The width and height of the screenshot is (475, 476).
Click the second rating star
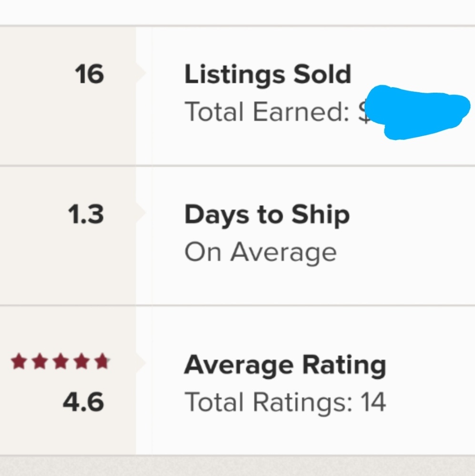coord(40,362)
